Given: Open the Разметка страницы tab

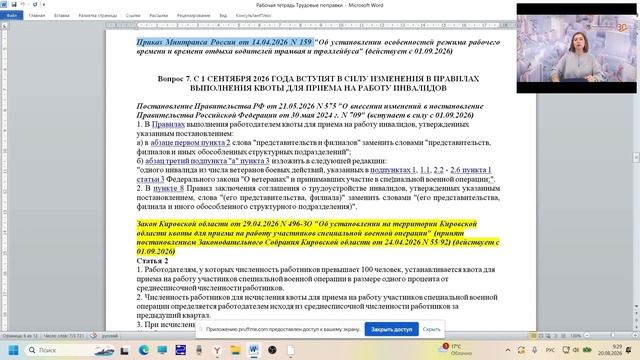Looking at the screenshot, I should (x=98, y=16).
